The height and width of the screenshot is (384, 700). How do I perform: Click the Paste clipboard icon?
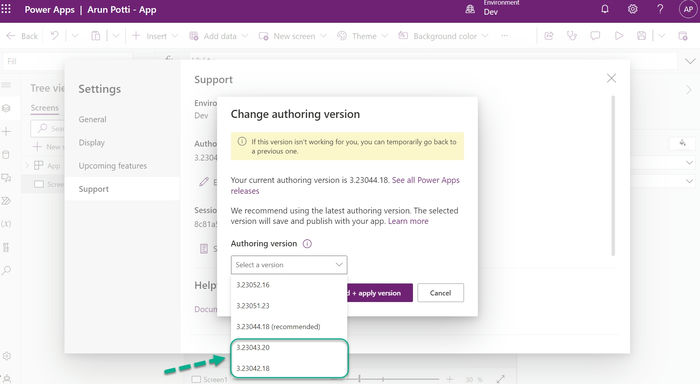(x=96, y=36)
